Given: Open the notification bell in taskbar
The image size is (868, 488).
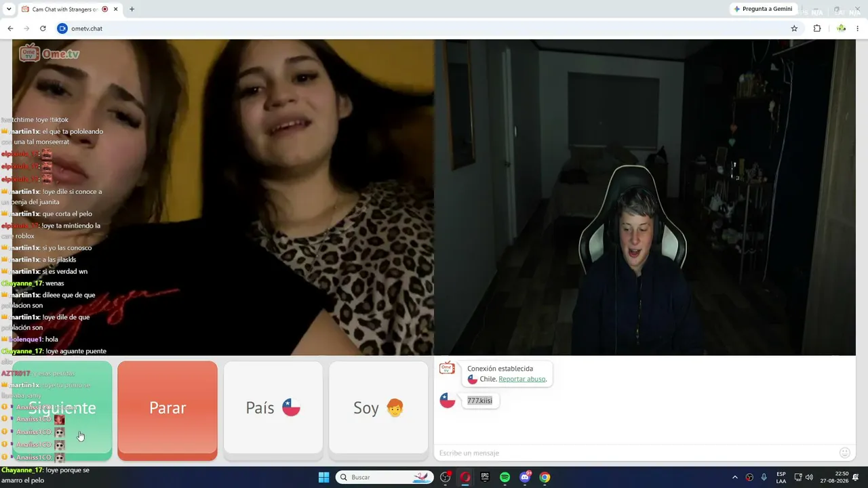Looking at the screenshot, I should click(856, 477).
